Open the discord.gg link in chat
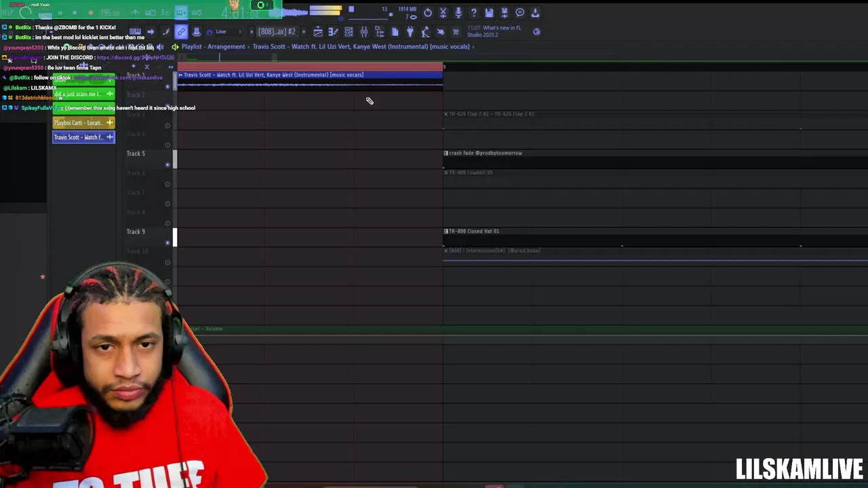Image resolution: width=868 pixels, height=488 pixels. tap(136, 58)
